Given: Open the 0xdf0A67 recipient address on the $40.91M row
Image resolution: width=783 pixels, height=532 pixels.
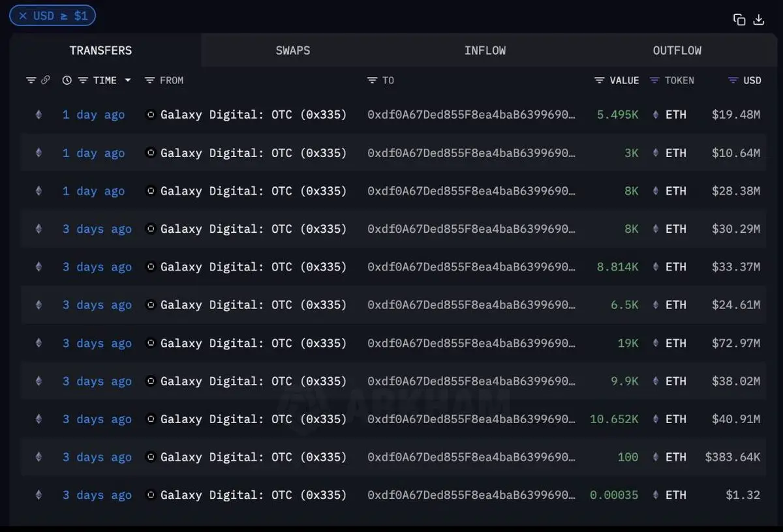Looking at the screenshot, I should pos(472,419).
